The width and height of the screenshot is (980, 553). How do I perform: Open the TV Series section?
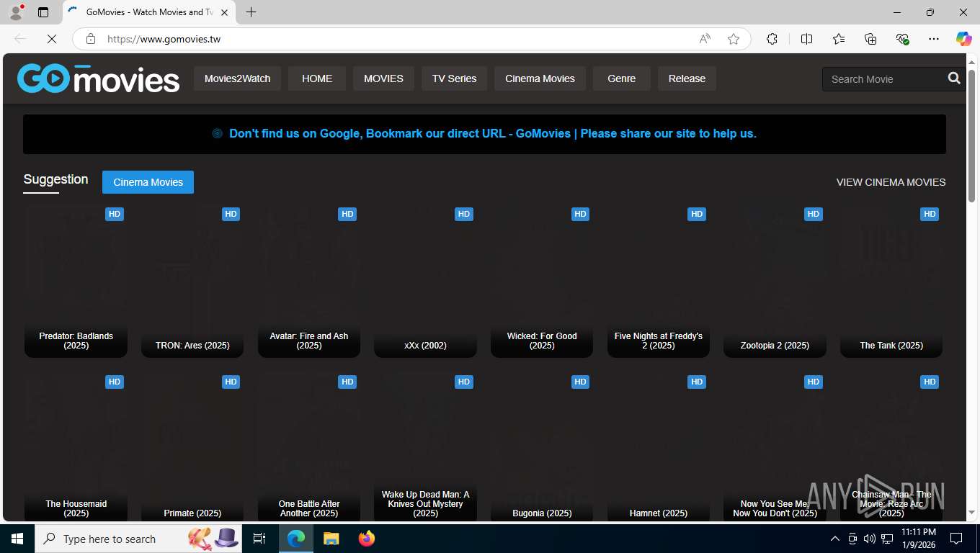454,78
